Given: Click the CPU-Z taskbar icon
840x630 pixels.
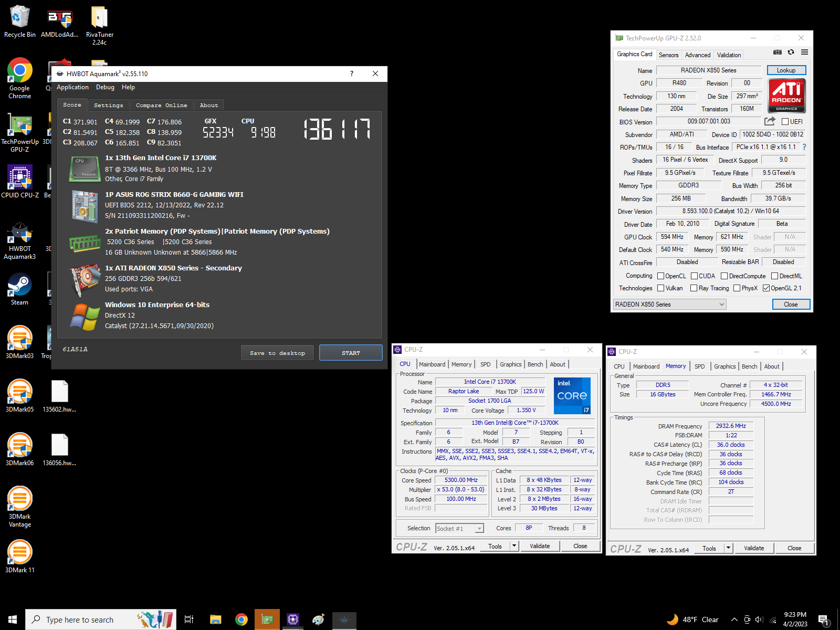Looking at the screenshot, I should [292, 619].
